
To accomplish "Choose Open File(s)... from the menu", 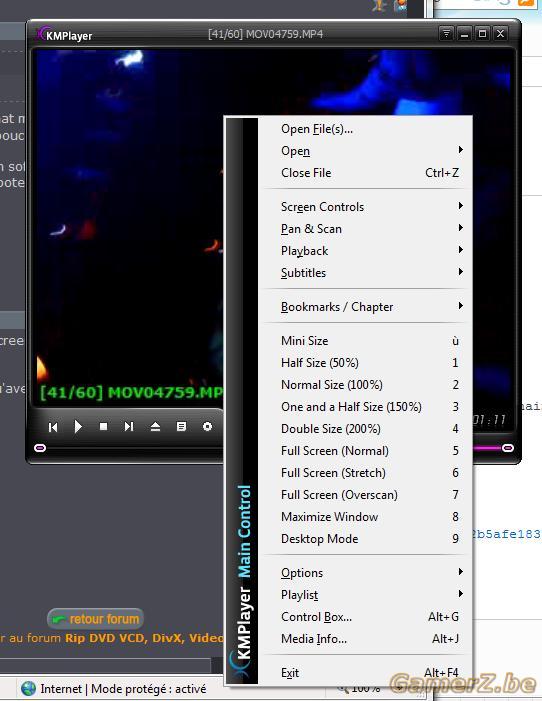I will pos(365,129).
